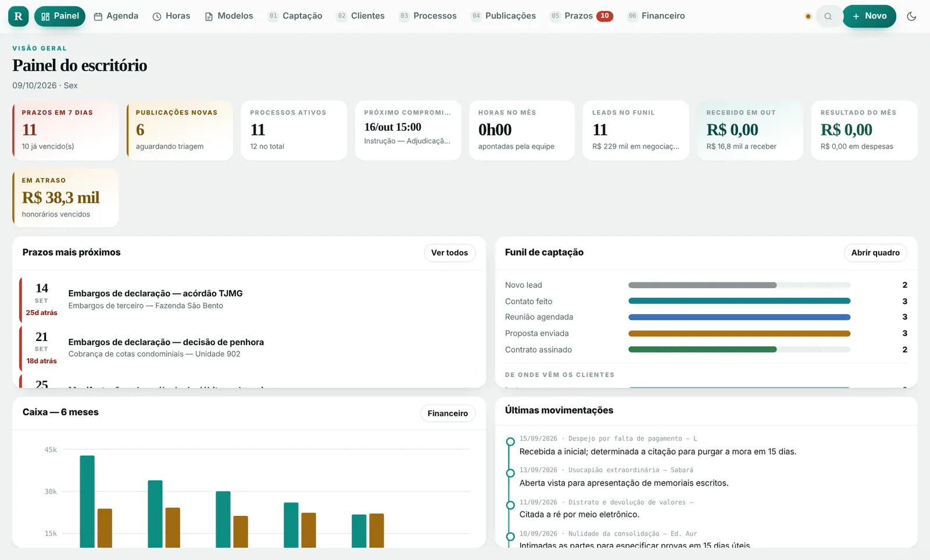
Task: Click the Recebido em out card
Action: pos(750,130)
